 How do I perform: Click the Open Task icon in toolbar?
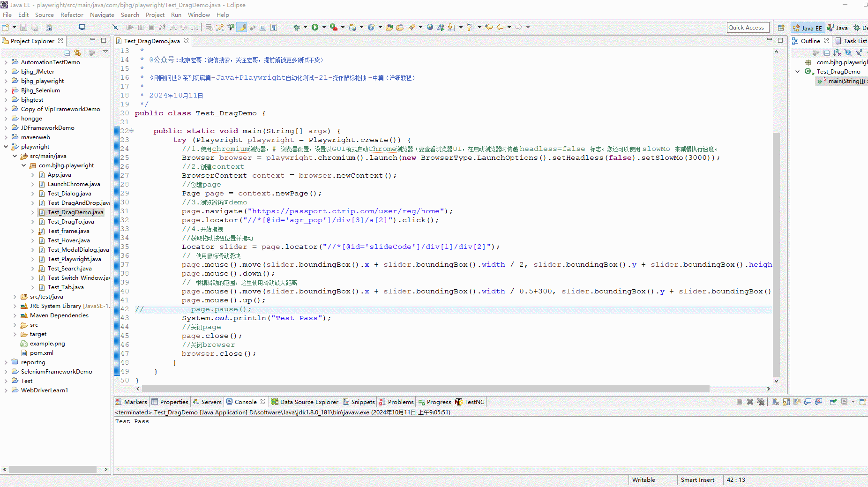pos(400,27)
